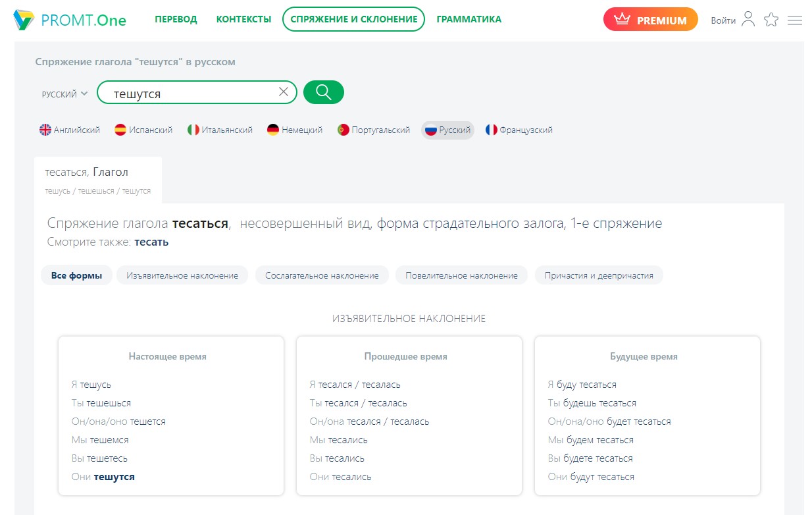
Task: Select the Русский language chip
Action: (447, 130)
